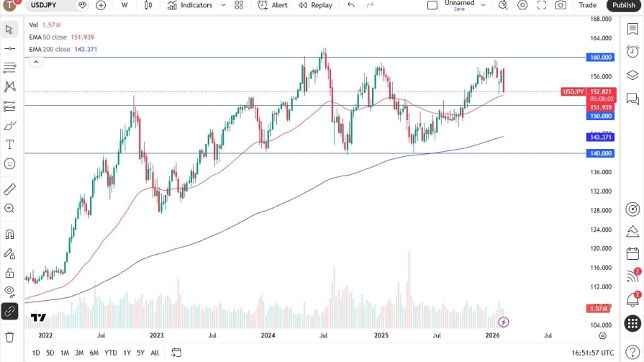Click the USDJPY symbol search field

click(x=49, y=5)
